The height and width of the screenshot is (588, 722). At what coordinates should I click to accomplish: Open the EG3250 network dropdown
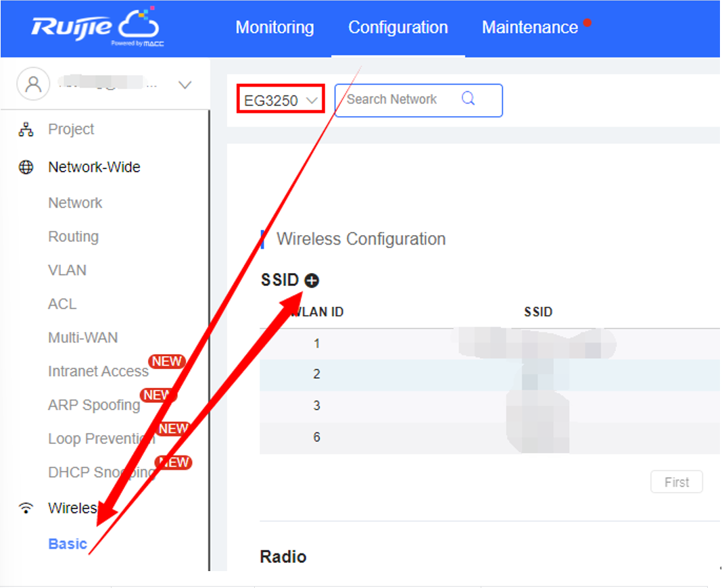(x=280, y=100)
